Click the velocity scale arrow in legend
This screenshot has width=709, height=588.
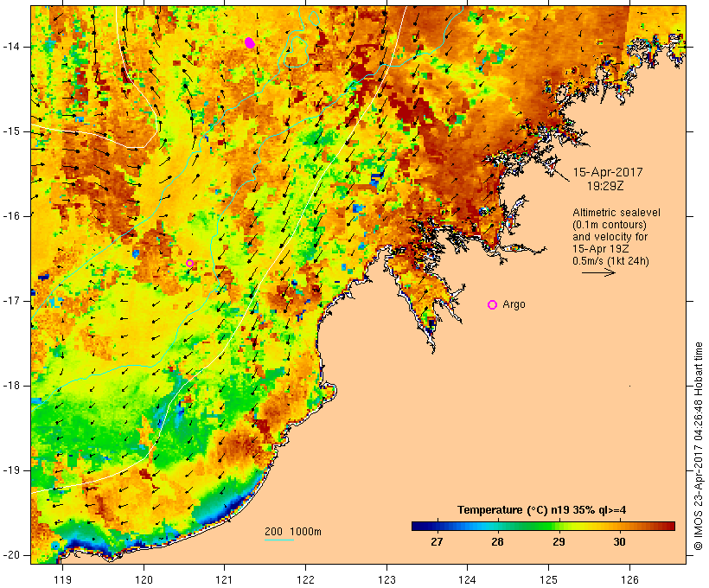[x=598, y=272]
